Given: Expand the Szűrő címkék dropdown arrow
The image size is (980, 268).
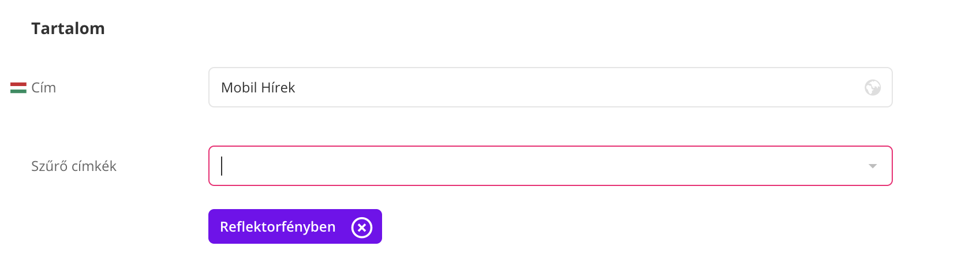Looking at the screenshot, I should pyautogui.click(x=872, y=166).
